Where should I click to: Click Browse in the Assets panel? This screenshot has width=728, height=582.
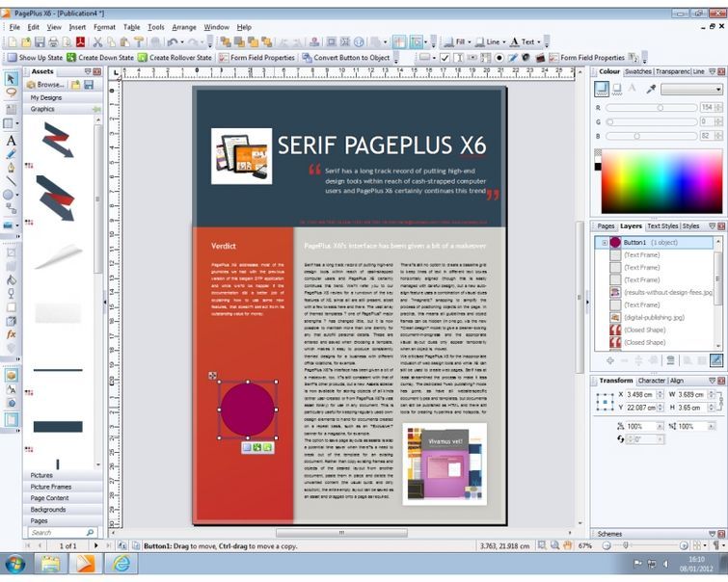pos(49,85)
